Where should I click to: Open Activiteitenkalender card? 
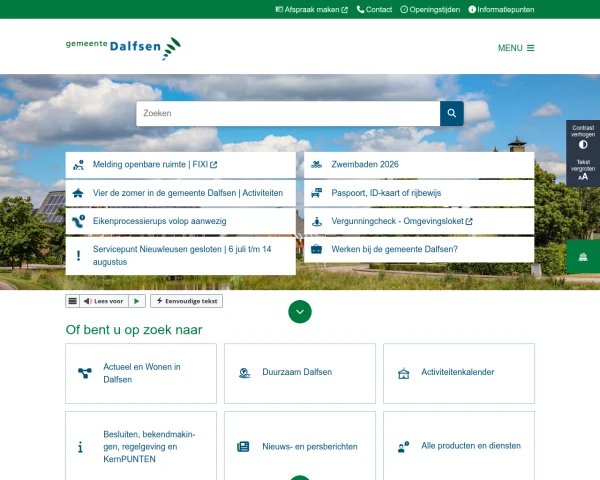click(x=459, y=373)
